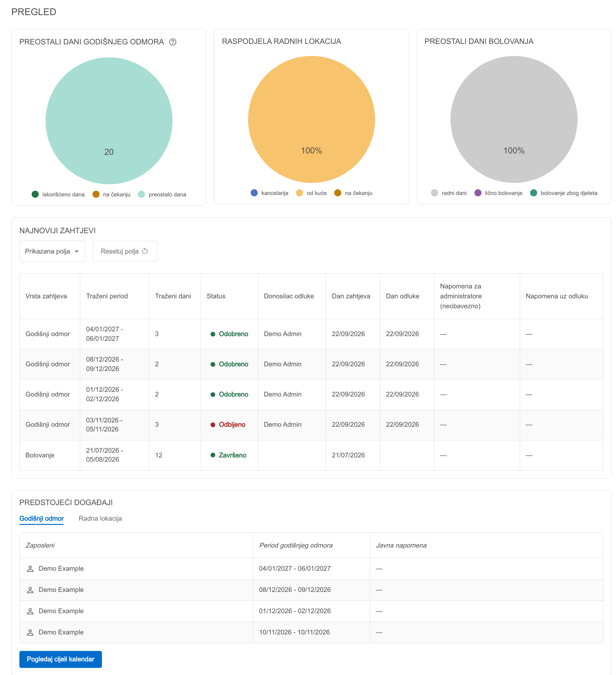The image size is (616, 675).
Task: Toggle the radni dani legend item
Action: [449, 193]
